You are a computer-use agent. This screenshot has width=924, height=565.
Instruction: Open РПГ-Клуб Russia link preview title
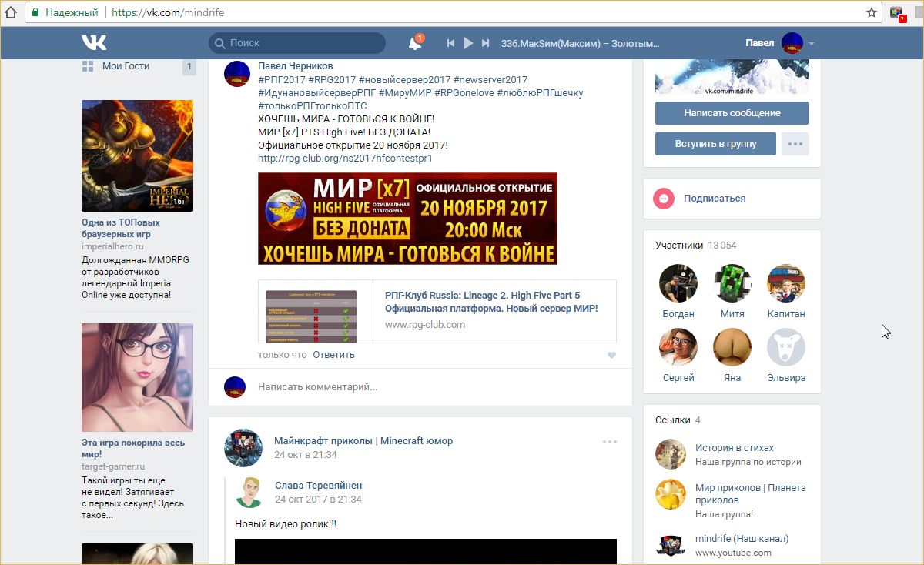click(491, 302)
